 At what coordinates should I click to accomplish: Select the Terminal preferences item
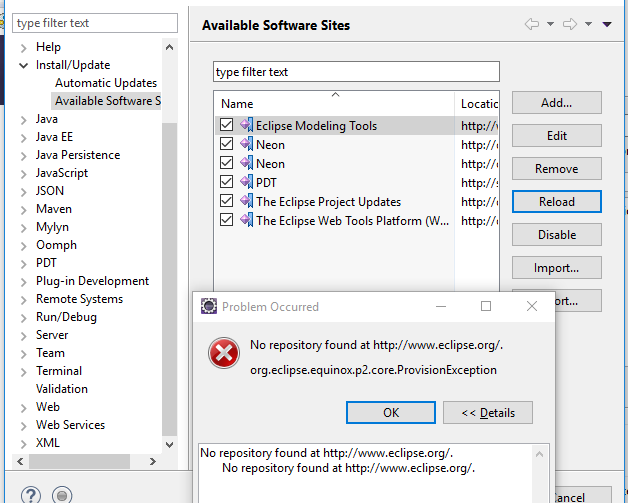[x=59, y=371]
